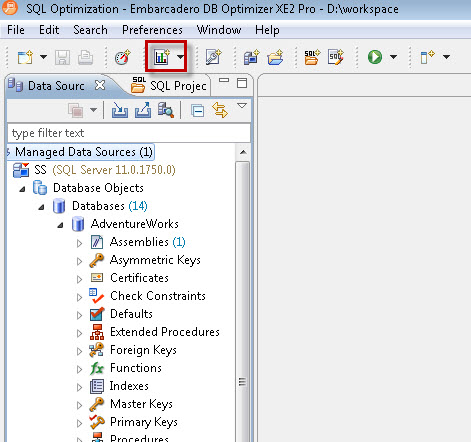Image resolution: width=471 pixels, height=442 pixels.
Task: Click the Extended Procedures icon
Action: (97, 332)
